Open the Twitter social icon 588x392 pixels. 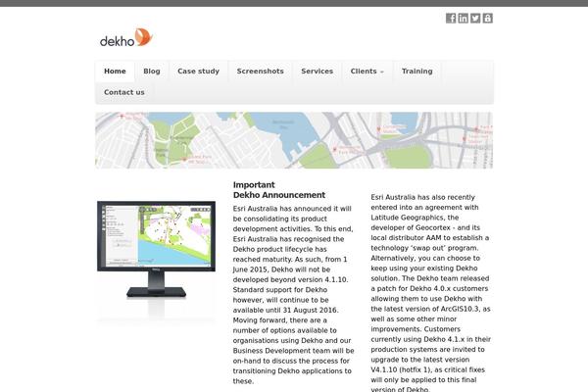click(x=475, y=18)
